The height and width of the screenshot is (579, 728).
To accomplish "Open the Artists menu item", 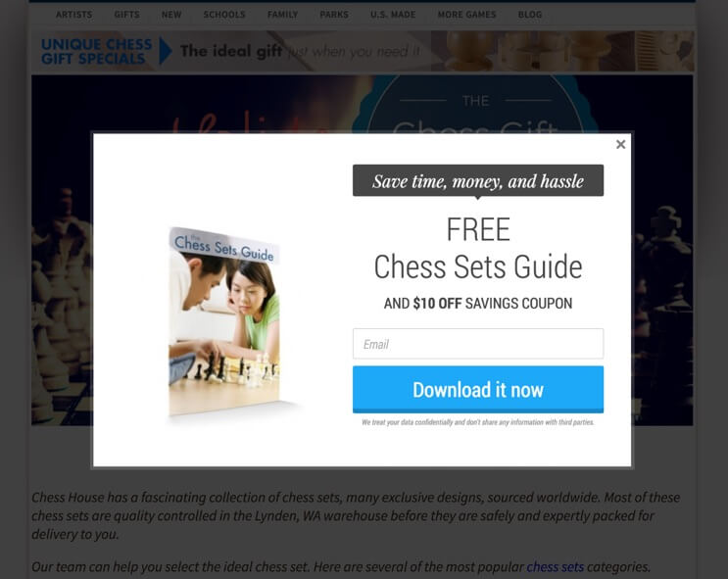I will coord(73,15).
